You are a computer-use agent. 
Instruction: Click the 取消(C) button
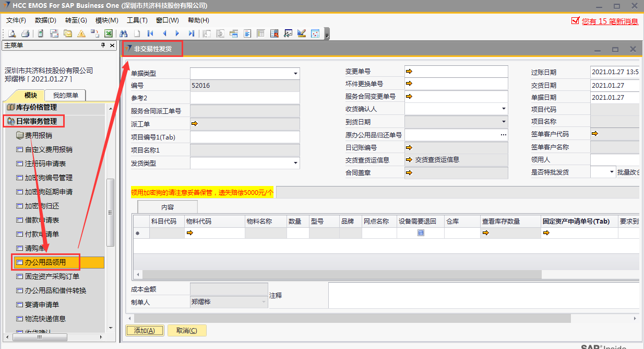[x=187, y=330]
